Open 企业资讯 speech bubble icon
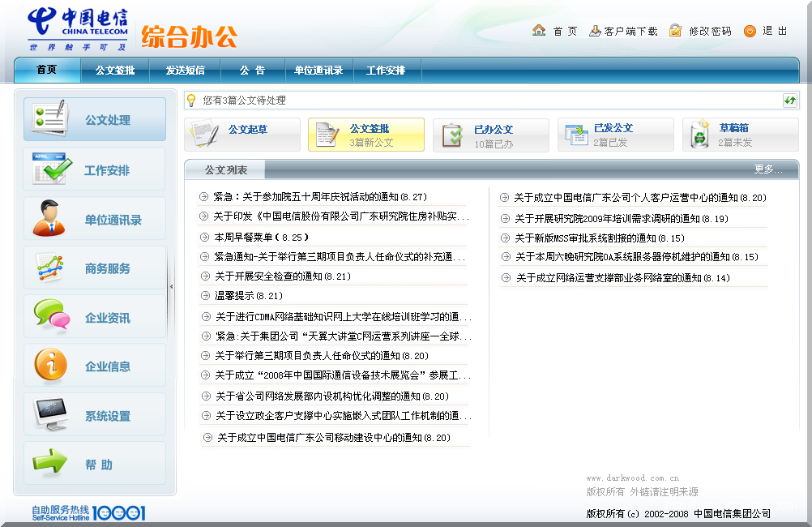This screenshot has height=527, width=812. click(x=49, y=315)
